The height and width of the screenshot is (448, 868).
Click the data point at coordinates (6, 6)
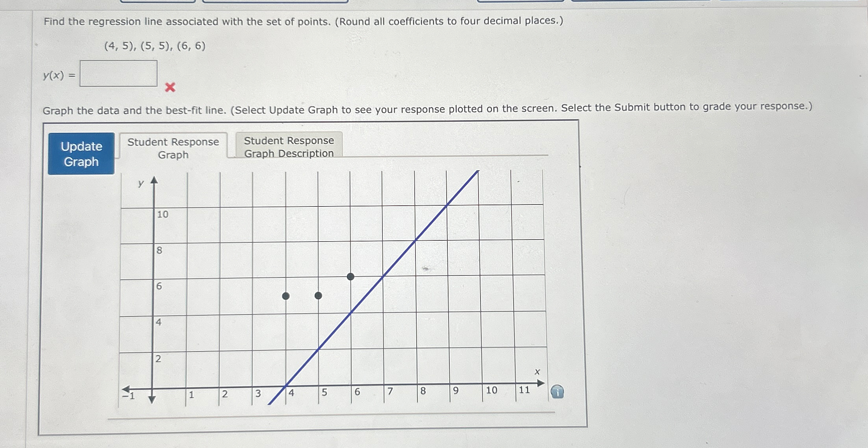pos(4,4)
